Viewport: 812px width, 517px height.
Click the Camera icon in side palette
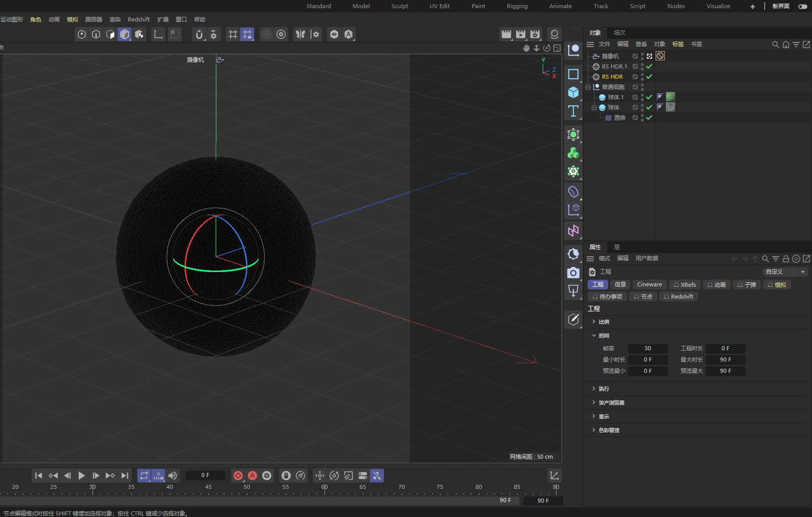point(573,273)
